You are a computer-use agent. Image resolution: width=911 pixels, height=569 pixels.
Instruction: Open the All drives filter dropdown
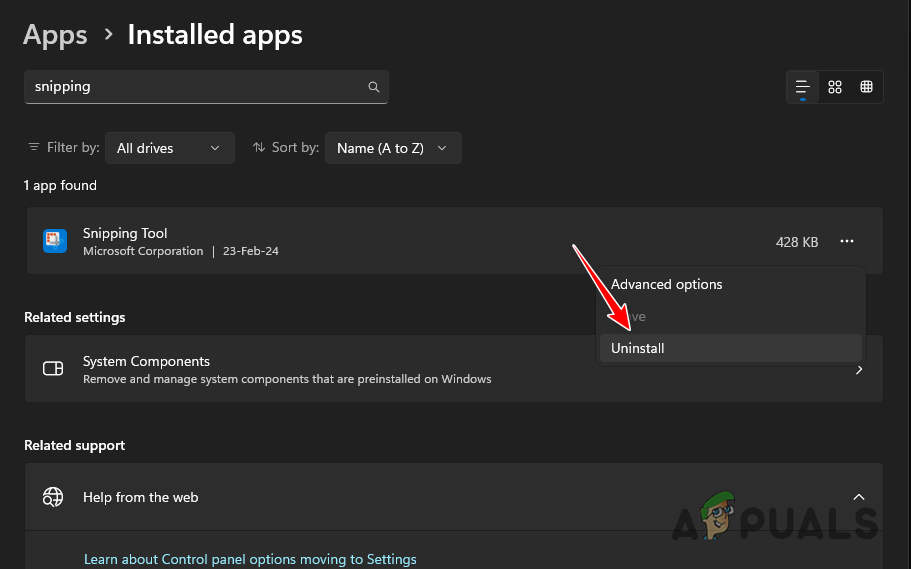(170, 148)
